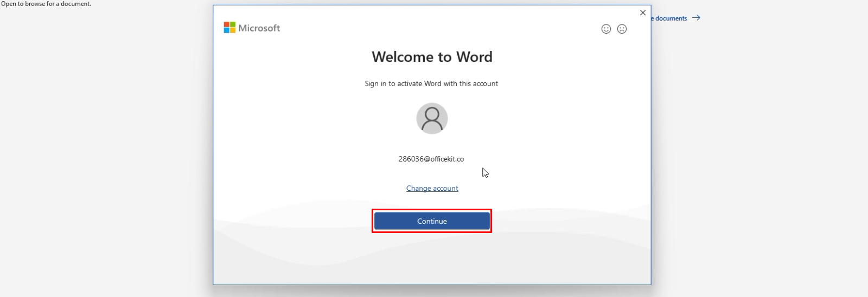
Task: Open the Change account link
Action: (x=432, y=188)
